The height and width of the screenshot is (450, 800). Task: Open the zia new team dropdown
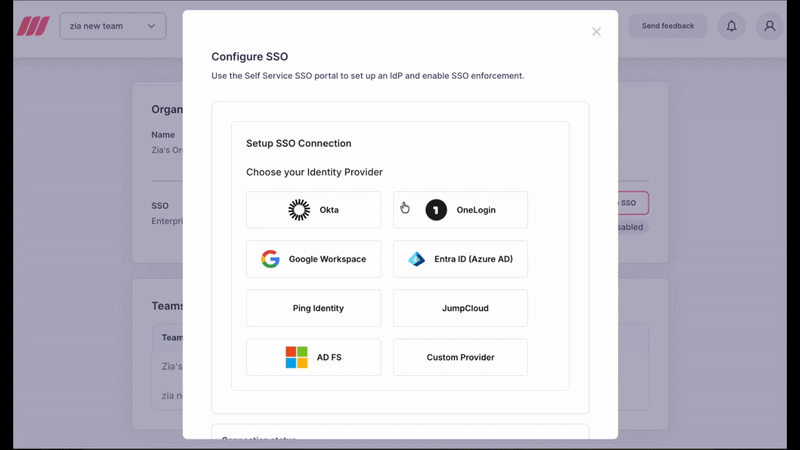[x=113, y=26]
